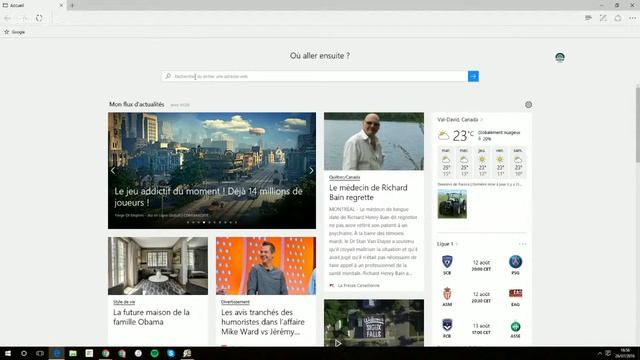Click the page vertical scrollbar thumb

(x=637, y=124)
